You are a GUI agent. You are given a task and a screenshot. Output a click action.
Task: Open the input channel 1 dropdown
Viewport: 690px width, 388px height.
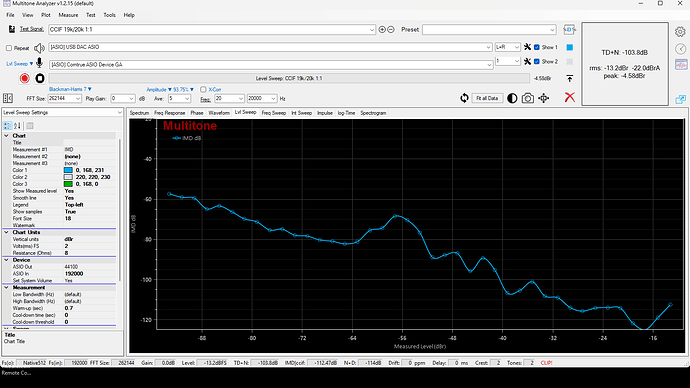pos(517,61)
